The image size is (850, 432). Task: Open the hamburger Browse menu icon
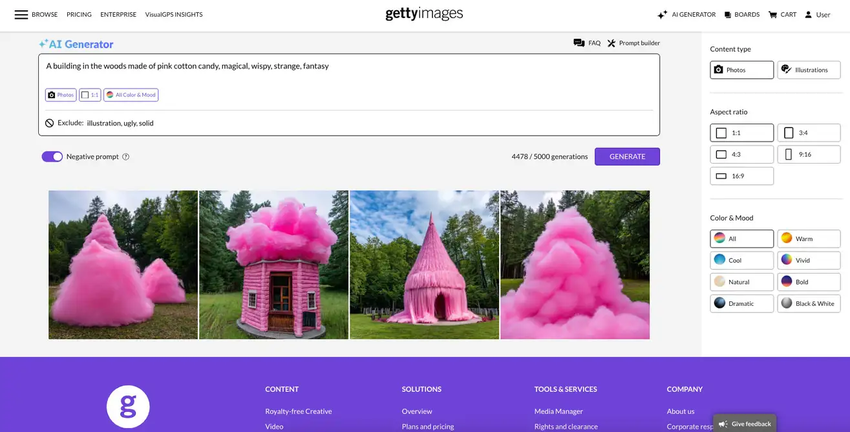pos(21,15)
